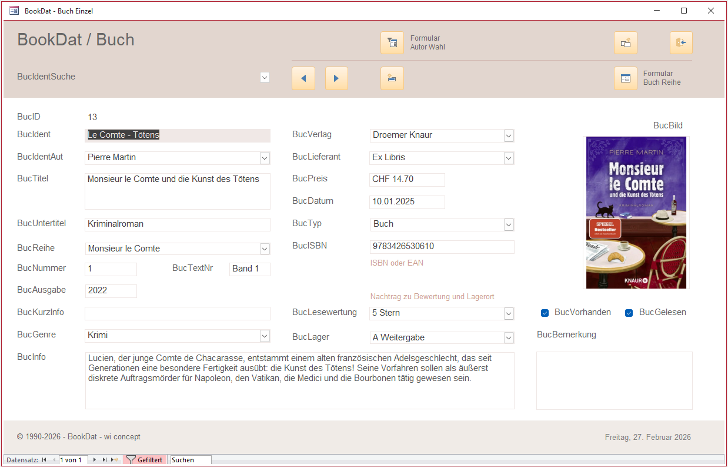Open the Formular Autor Wahl button
728x467 pixels.
pos(391,42)
